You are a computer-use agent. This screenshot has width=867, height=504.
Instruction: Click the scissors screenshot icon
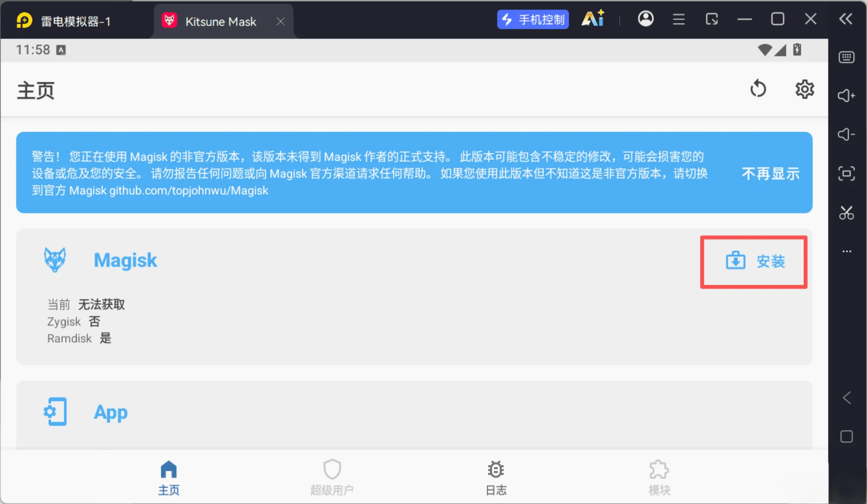[847, 212]
